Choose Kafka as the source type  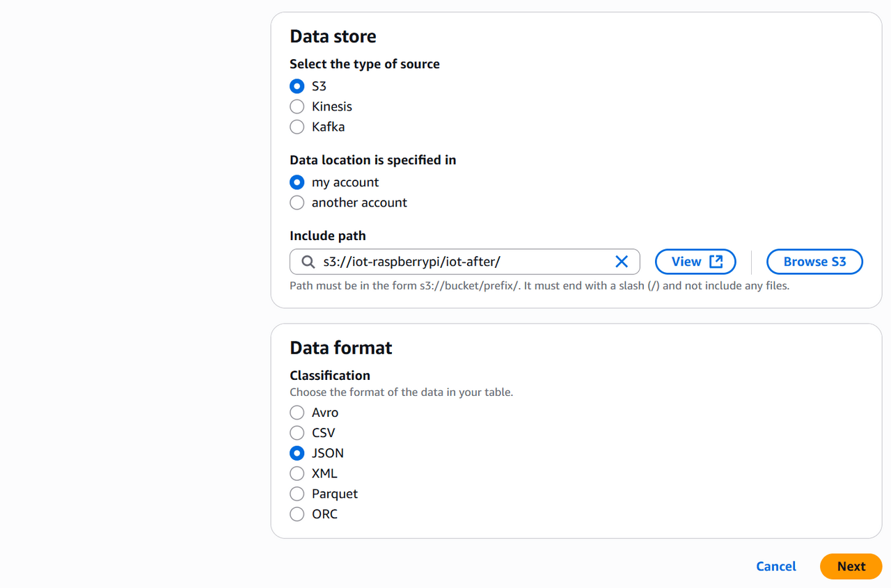click(x=297, y=127)
